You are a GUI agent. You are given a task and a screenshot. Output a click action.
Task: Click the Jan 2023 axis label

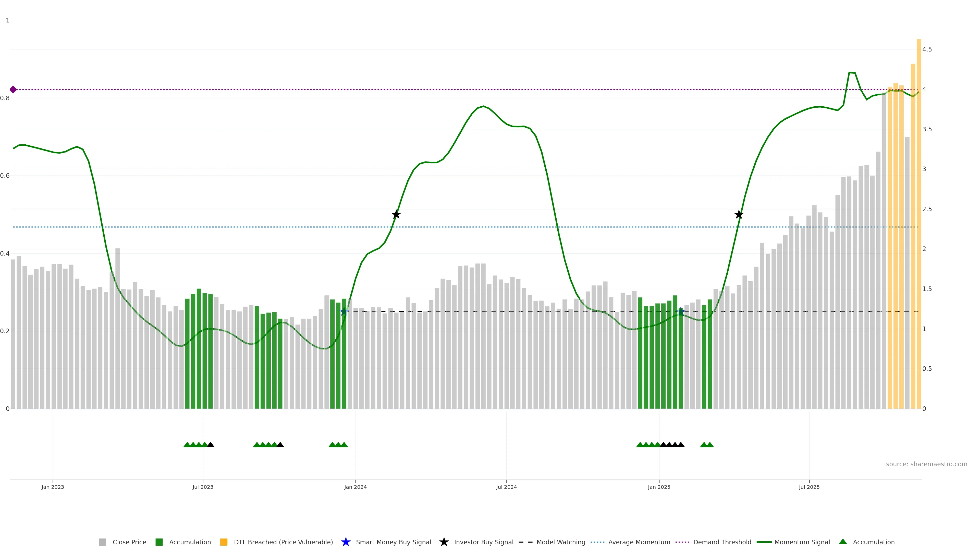[x=53, y=487]
